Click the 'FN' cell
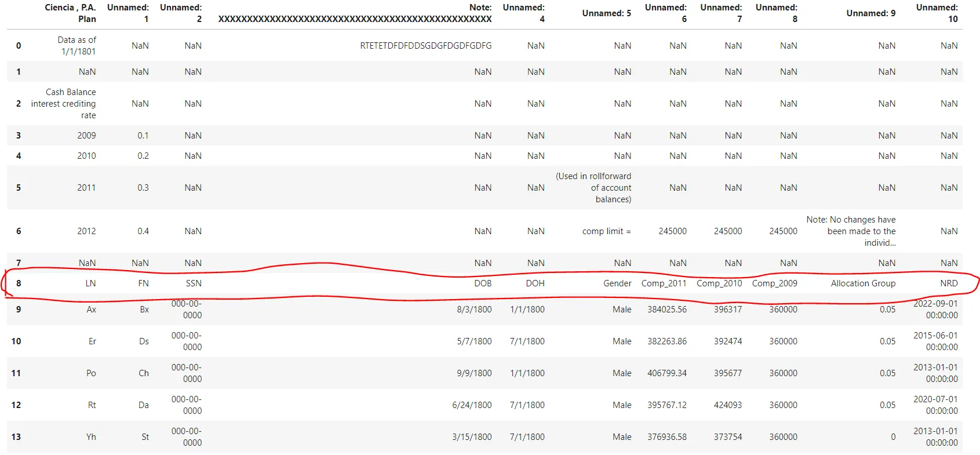The width and height of the screenshot is (980, 455). point(143,283)
